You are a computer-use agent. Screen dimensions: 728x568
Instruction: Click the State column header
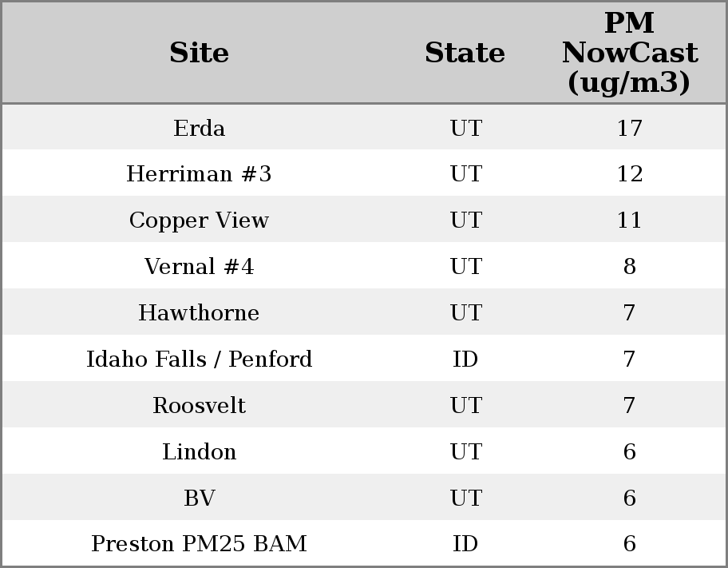(x=465, y=54)
